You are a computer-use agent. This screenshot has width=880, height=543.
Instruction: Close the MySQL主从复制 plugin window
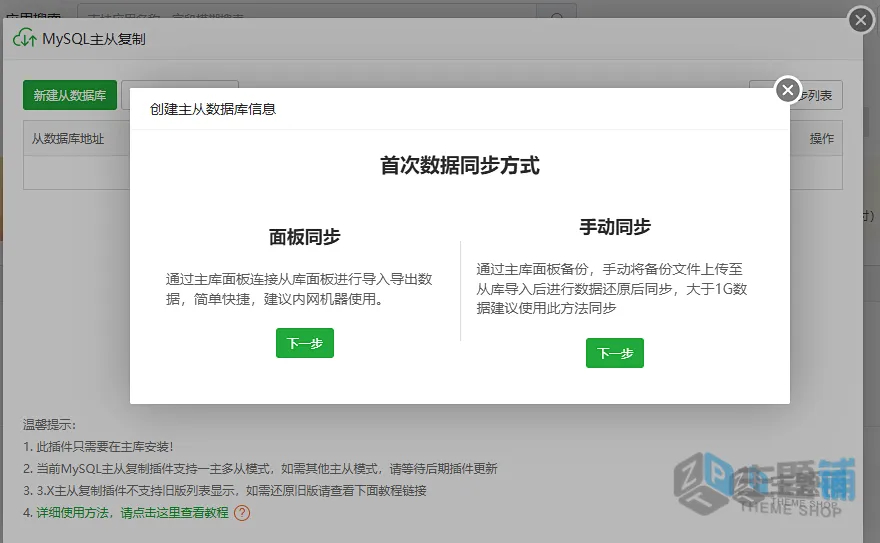click(x=861, y=20)
